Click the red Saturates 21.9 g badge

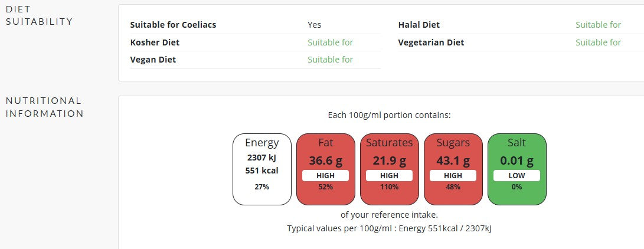[390, 169]
